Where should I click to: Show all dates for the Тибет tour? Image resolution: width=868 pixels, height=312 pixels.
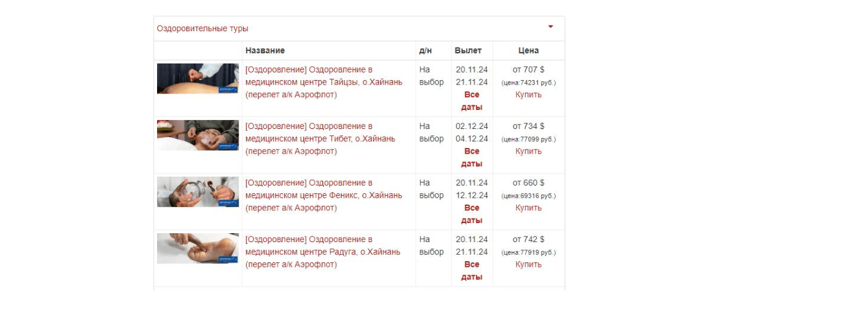tap(472, 158)
